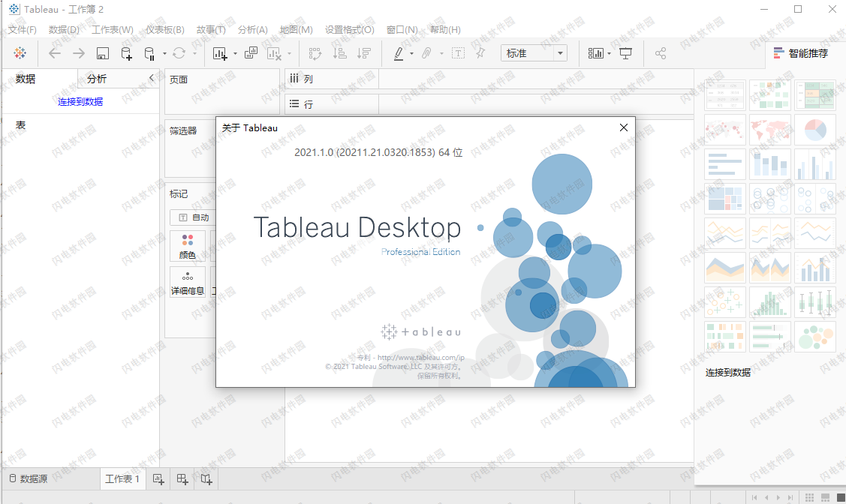Pick the horizontal bars thumbnail in Show Me
Viewport: 846px width, 504px height.
725,163
